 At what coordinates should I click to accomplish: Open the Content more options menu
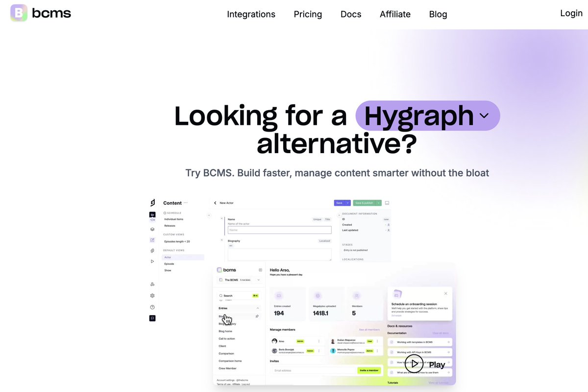coord(186,203)
